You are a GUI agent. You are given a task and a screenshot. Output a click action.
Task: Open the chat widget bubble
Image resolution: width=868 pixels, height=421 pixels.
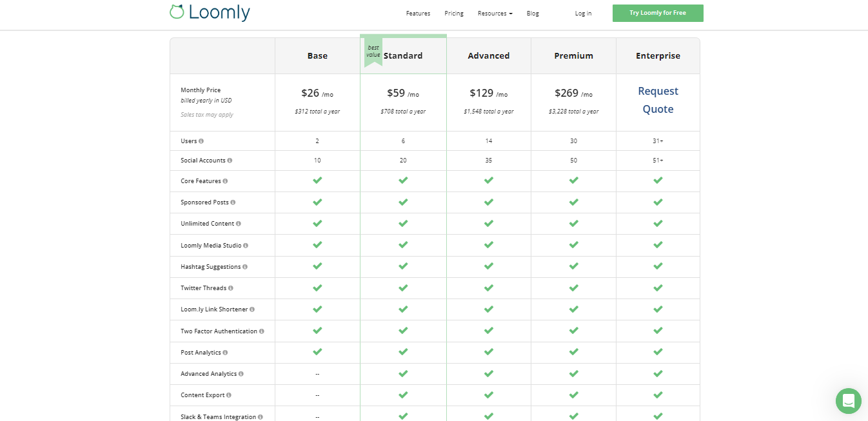pyautogui.click(x=849, y=401)
